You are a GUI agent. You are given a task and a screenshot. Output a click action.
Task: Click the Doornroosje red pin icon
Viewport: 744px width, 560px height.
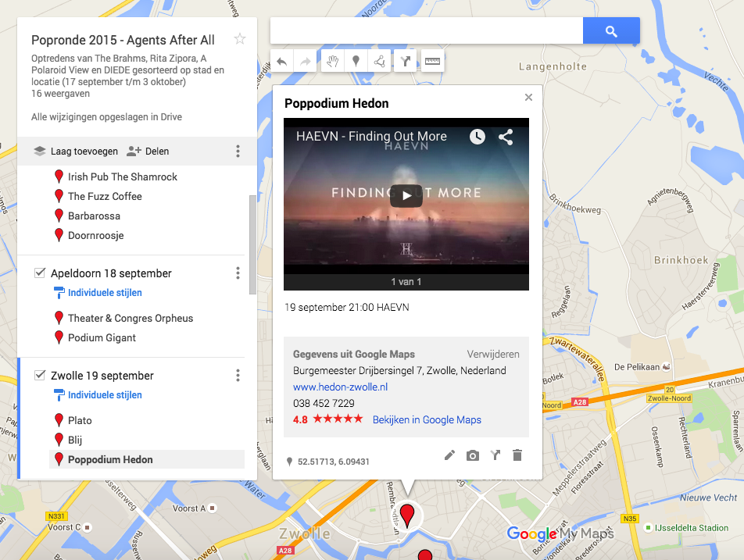59,235
